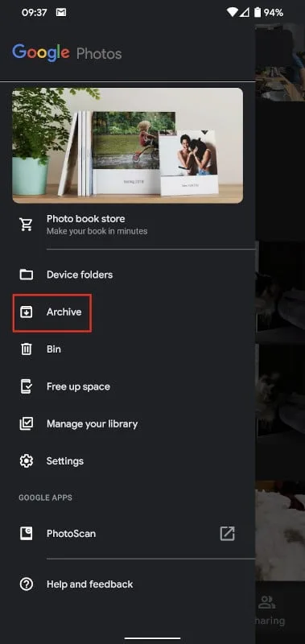Tap 'Make your book in minutes' subtitle
The image size is (305, 644).
pos(97,231)
